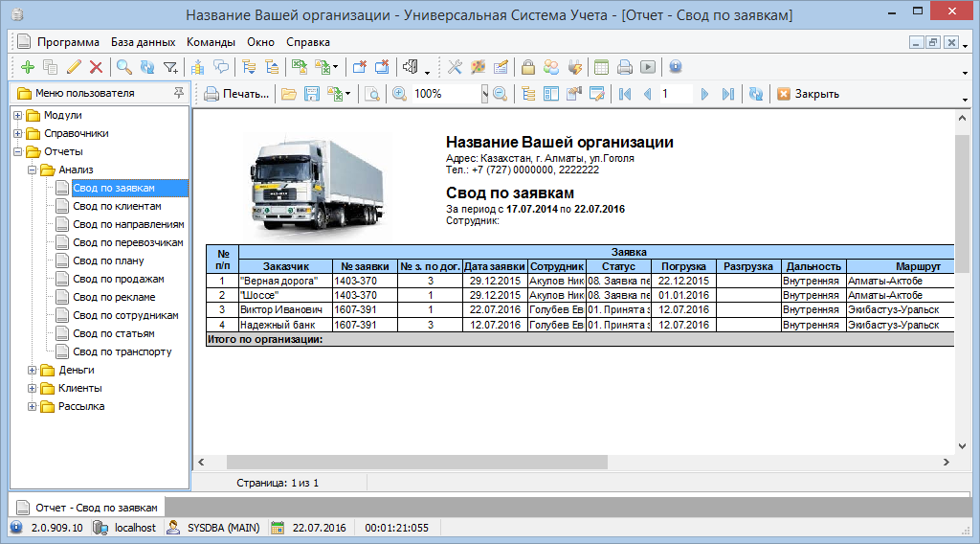
Task: Select Свод по клиентам report
Action: pyautogui.click(x=117, y=206)
